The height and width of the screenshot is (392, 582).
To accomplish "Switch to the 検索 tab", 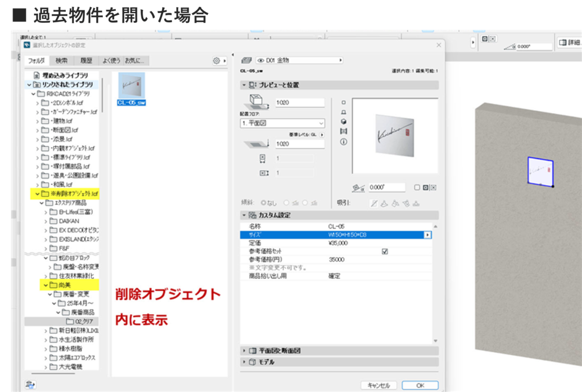I will 61,60.
